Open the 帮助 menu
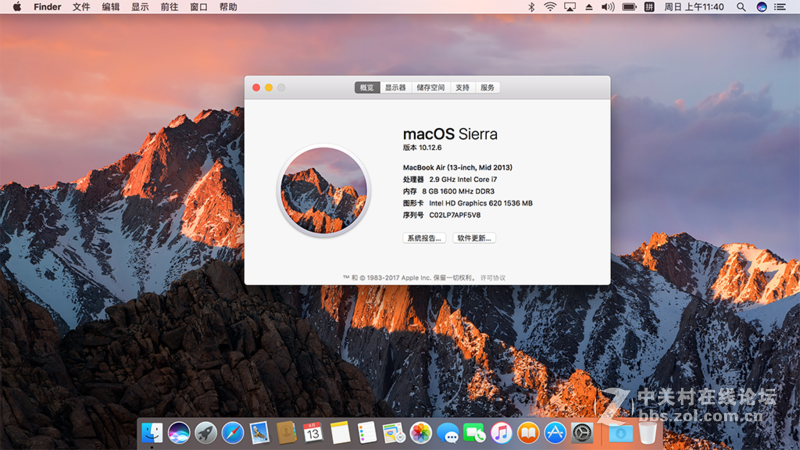This screenshot has height=450, width=800. 228,7
